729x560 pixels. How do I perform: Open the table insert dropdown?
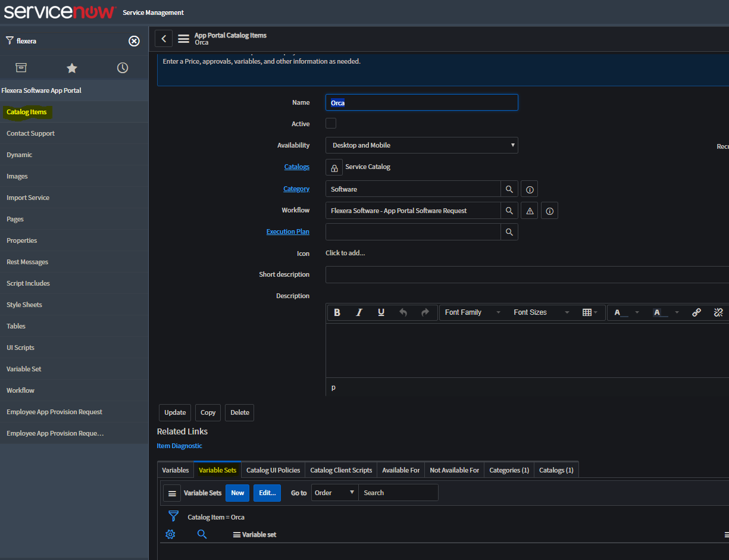point(590,312)
